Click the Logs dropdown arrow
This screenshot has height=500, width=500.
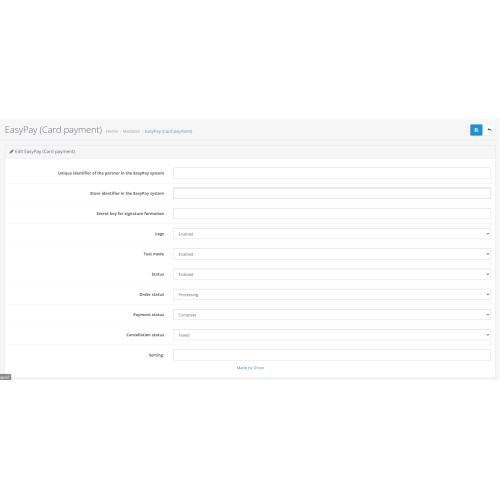pos(487,234)
